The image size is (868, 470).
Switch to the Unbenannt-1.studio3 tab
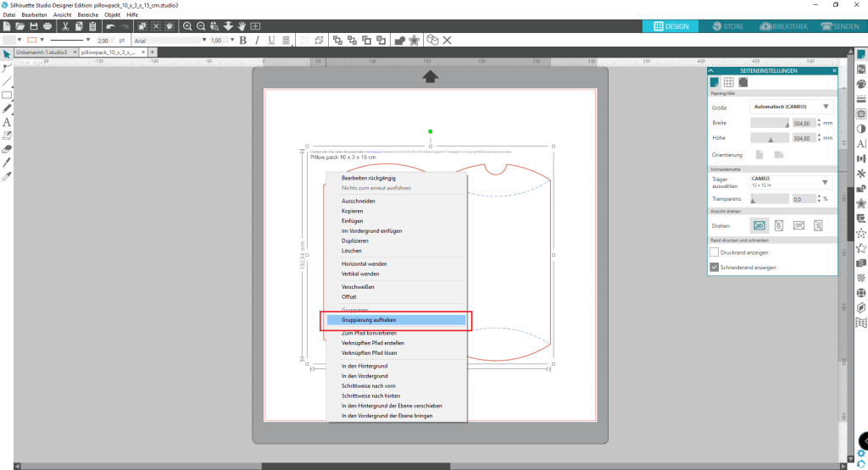(x=41, y=53)
